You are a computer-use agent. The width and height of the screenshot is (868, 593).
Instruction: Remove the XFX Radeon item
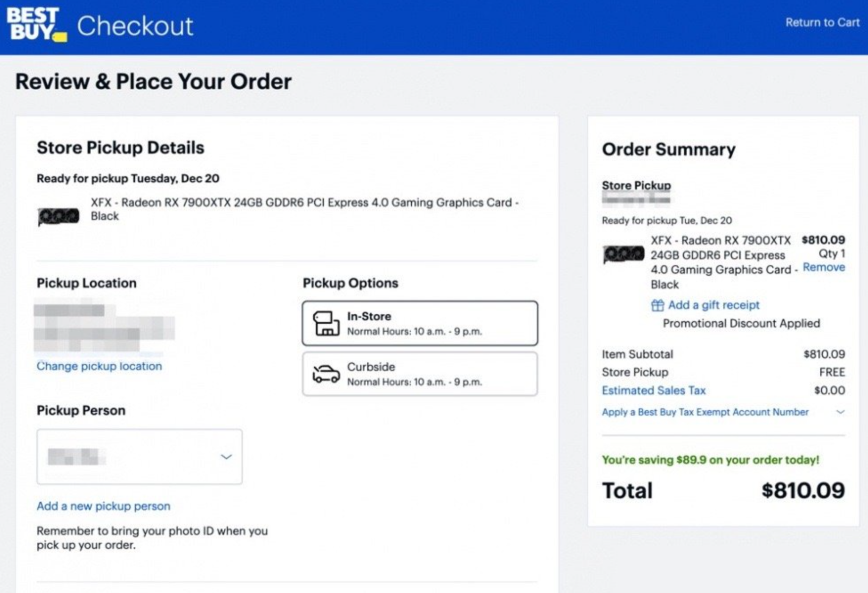pos(824,267)
